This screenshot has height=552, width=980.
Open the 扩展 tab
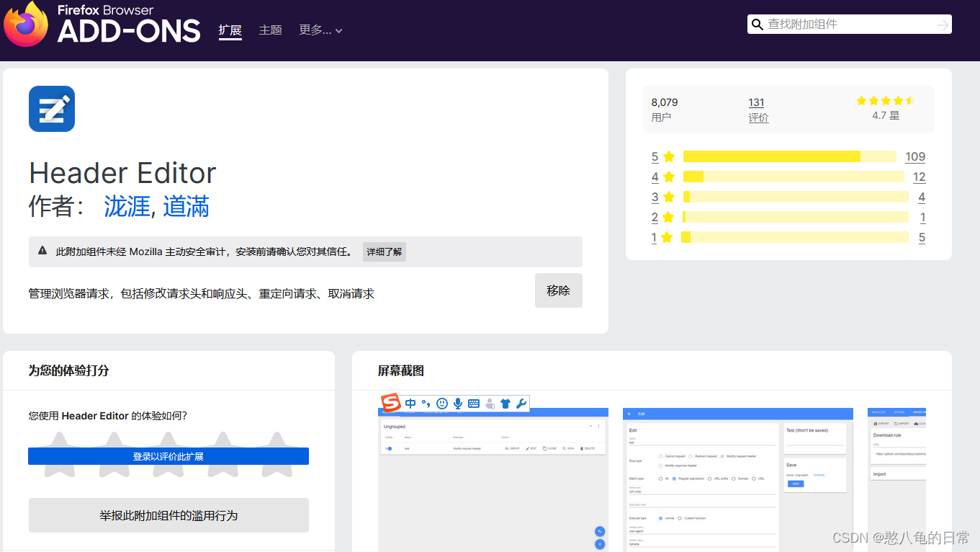click(230, 30)
